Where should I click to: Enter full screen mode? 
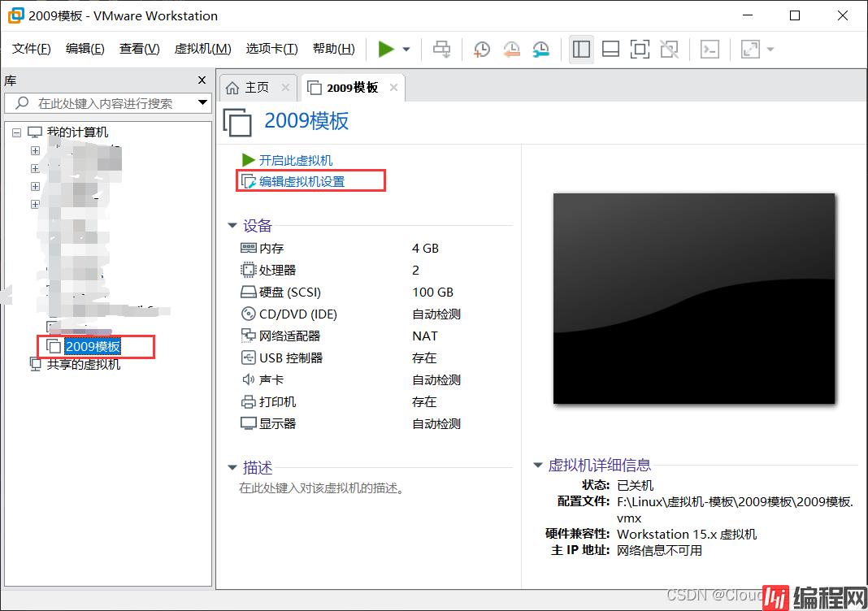(x=640, y=50)
